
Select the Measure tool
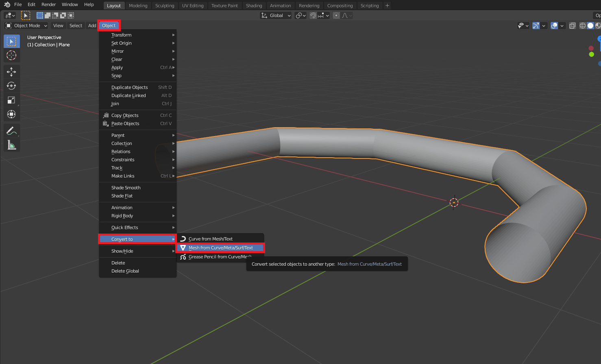coord(11,145)
